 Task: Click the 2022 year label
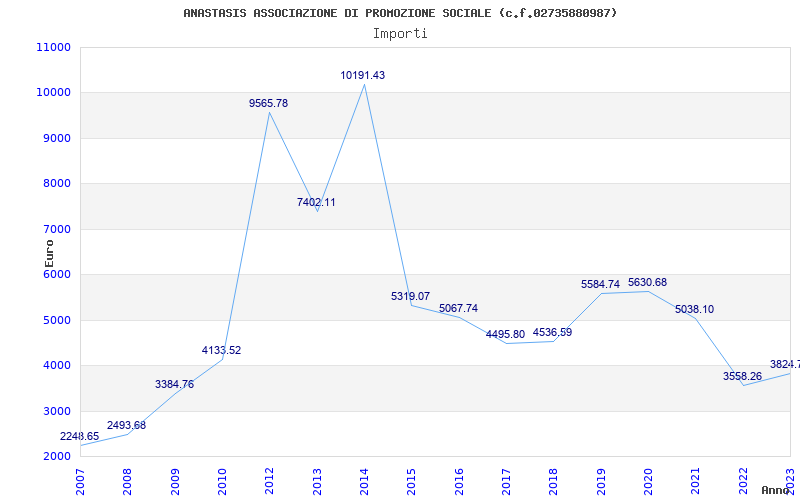point(743,482)
